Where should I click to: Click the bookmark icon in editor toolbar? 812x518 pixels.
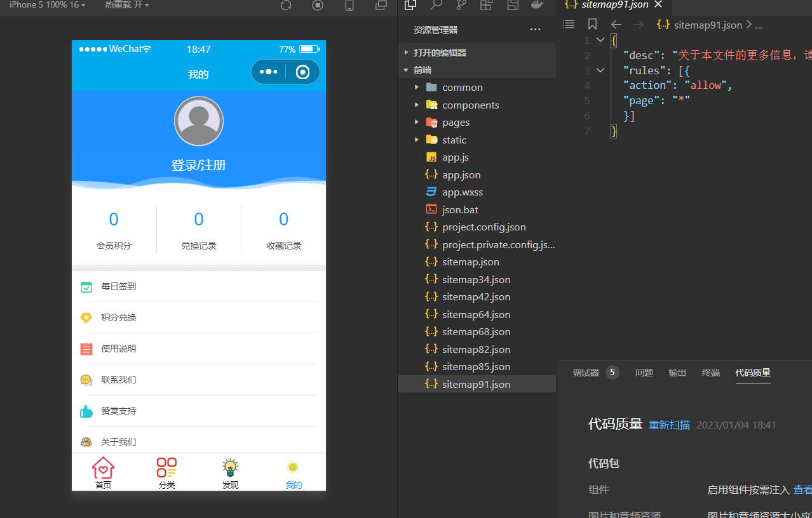(x=592, y=25)
